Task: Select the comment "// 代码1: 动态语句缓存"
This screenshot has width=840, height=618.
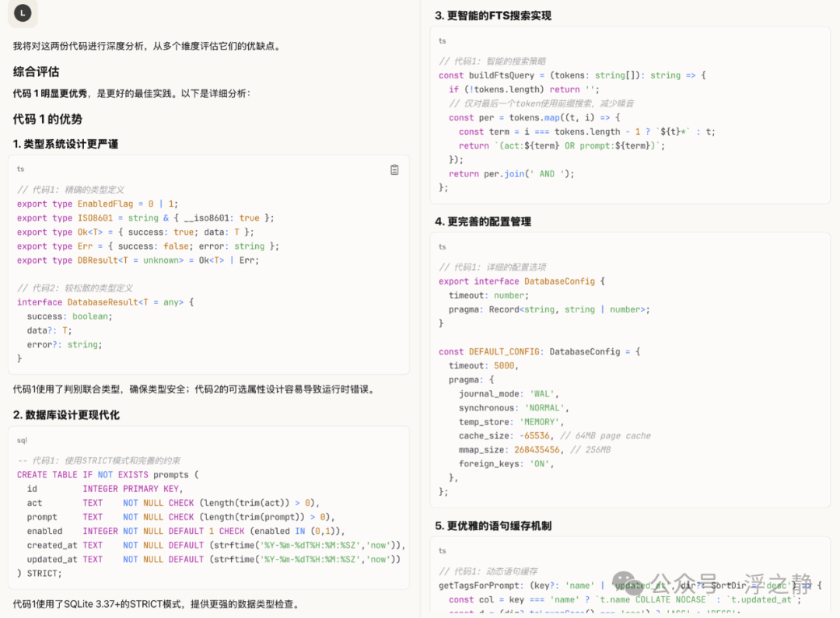Action: [488, 571]
